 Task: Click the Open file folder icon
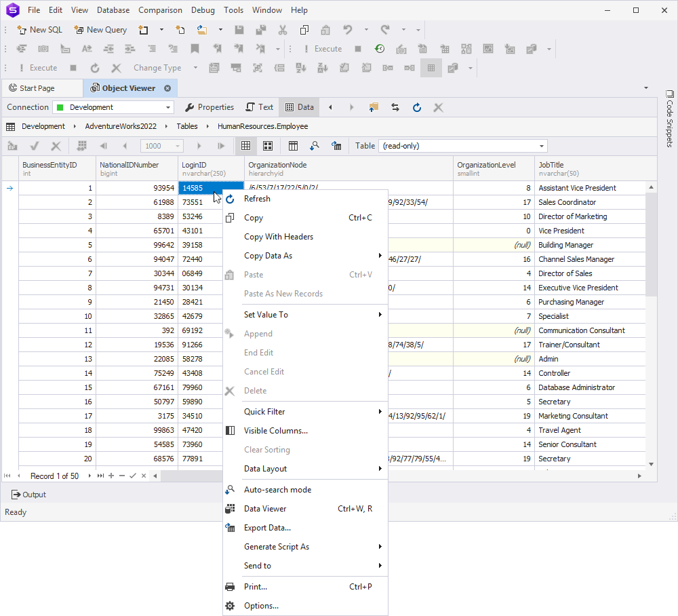tap(202, 30)
